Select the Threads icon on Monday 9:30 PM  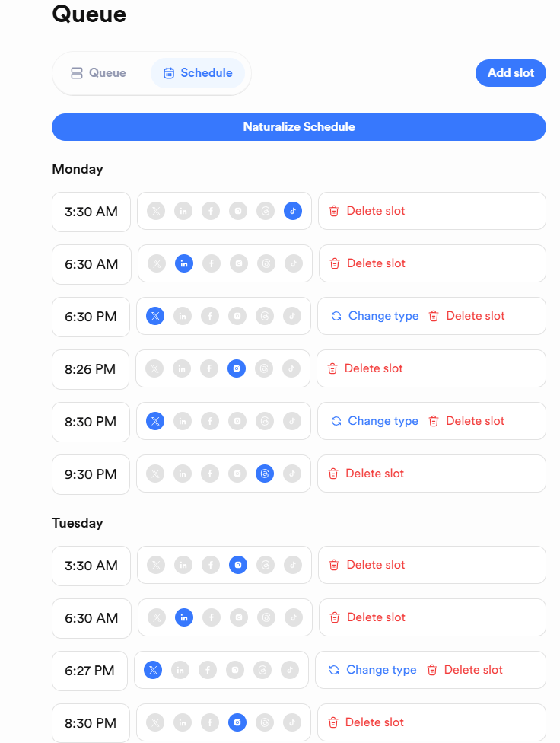(264, 474)
